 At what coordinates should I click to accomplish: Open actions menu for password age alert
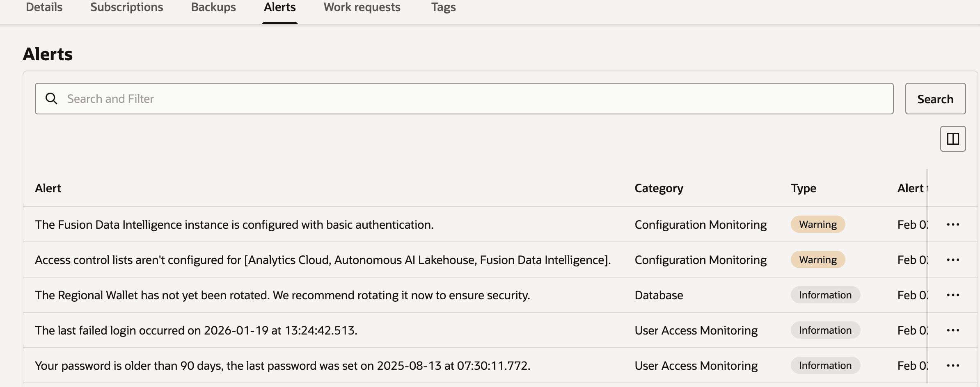(x=954, y=365)
